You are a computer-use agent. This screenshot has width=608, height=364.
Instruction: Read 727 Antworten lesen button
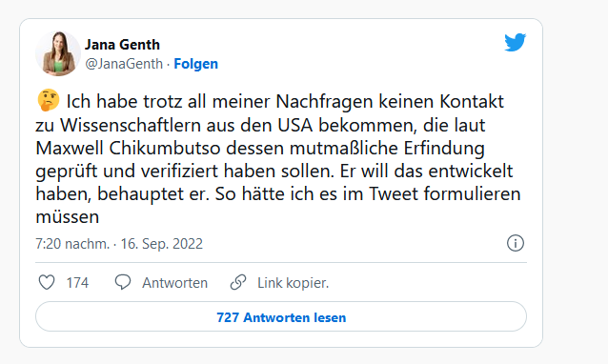pos(281,316)
